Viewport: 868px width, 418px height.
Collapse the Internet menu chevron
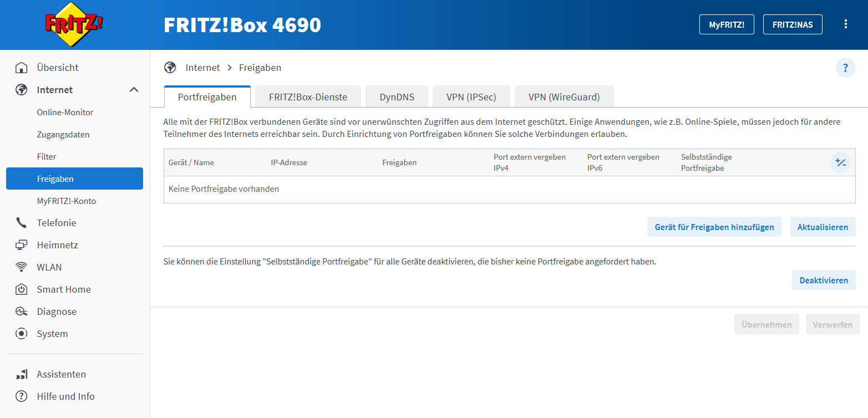pos(134,90)
